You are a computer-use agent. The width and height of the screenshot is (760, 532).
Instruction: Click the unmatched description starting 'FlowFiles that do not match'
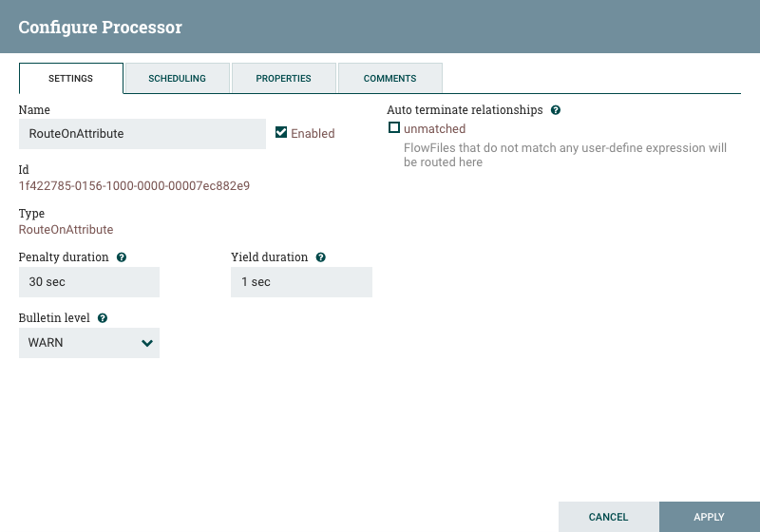click(564, 155)
